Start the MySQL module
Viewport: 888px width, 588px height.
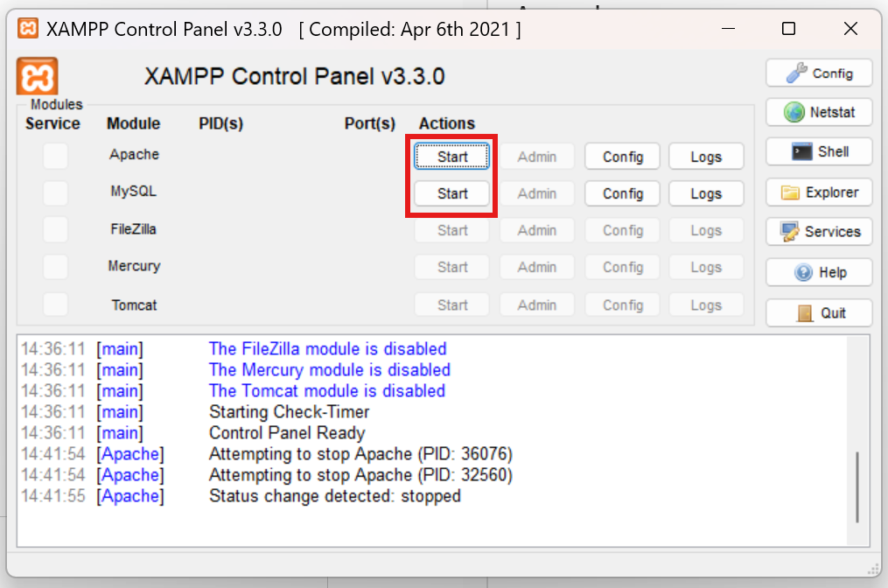tap(452, 193)
